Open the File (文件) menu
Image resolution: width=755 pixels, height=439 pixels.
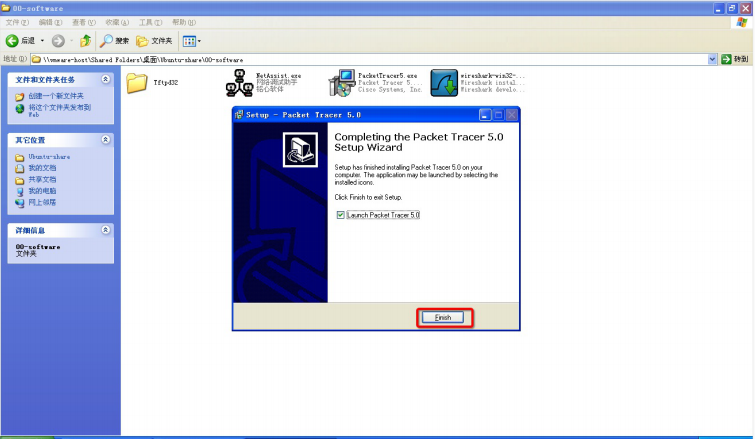[x=17, y=22]
